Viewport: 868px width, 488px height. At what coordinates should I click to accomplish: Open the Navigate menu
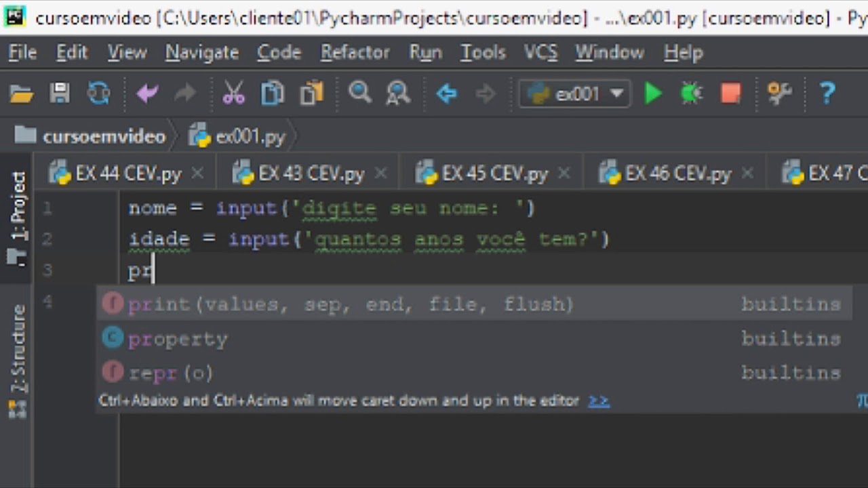click(202, 52)
